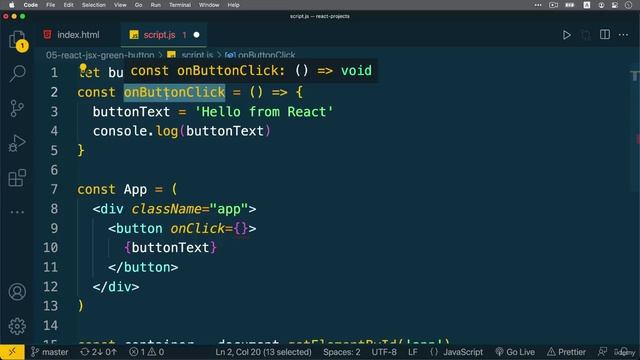
Task: Change end of line sequence LF
Action: point(413,352)
